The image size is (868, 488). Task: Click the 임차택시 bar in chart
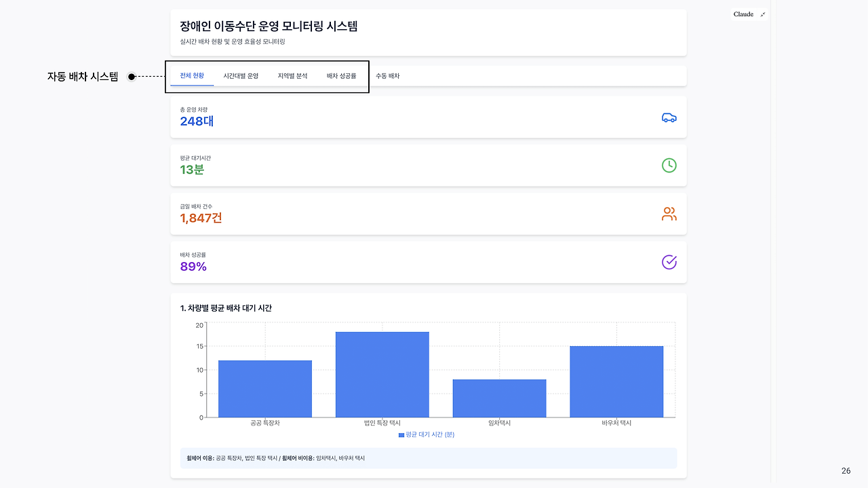tap(499, 398)
